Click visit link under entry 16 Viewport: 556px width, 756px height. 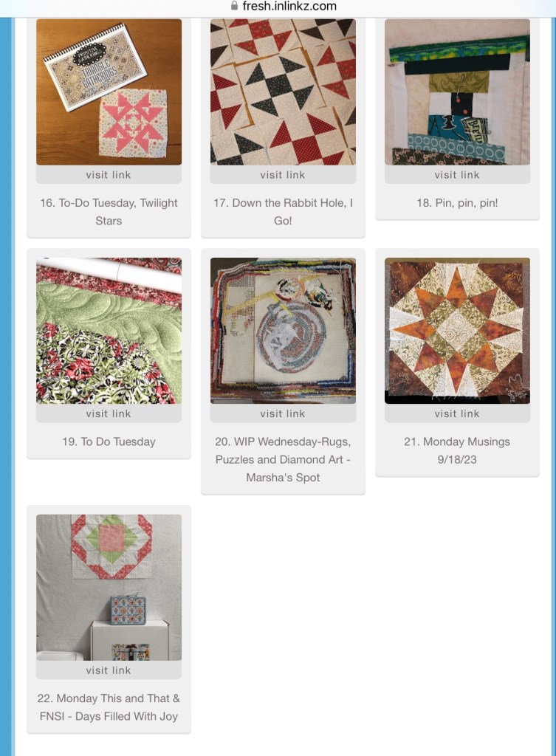(x=109, y=175)
